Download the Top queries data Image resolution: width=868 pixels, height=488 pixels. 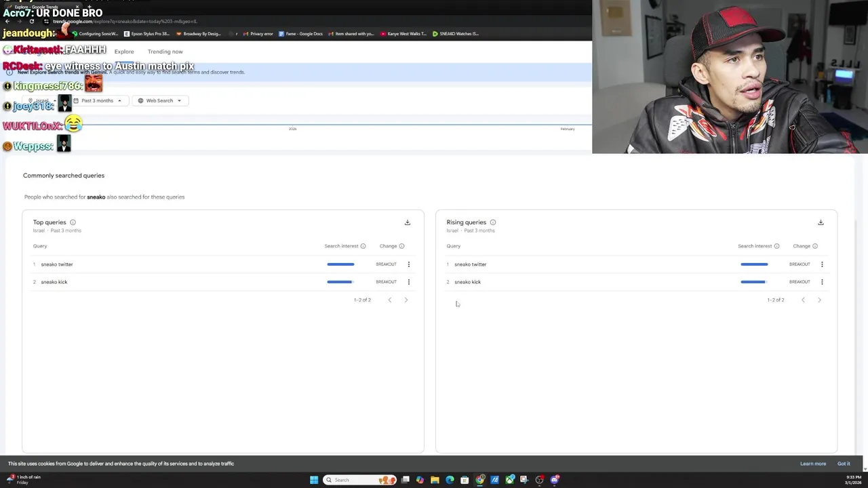(408, 222)
